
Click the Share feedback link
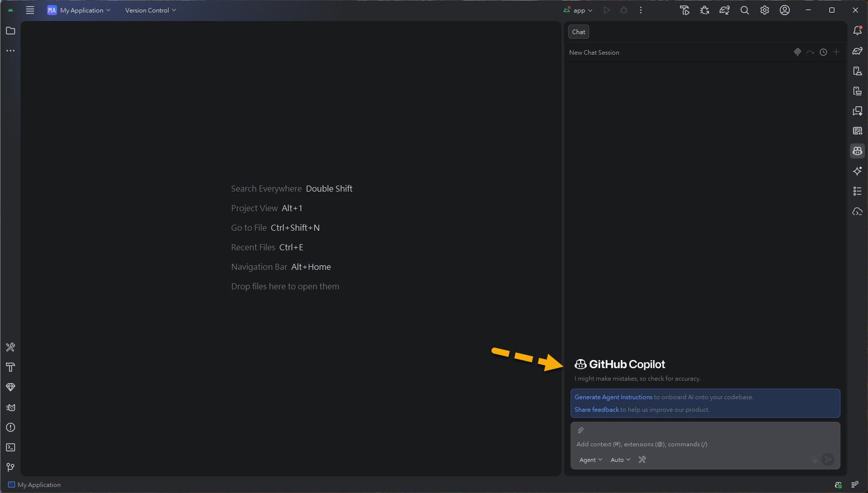pos(597,409)
